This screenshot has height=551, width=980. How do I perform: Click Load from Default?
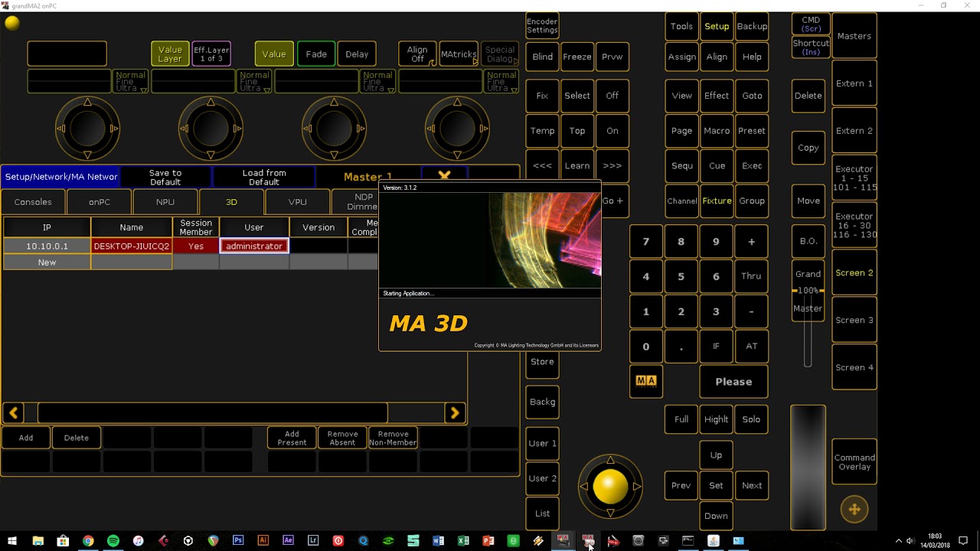point(264,177)
